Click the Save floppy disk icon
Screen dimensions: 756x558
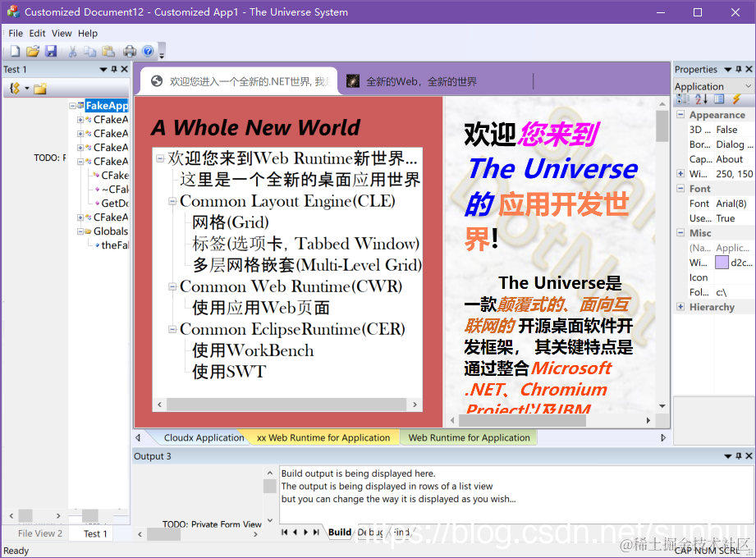(x=51, y=51)
